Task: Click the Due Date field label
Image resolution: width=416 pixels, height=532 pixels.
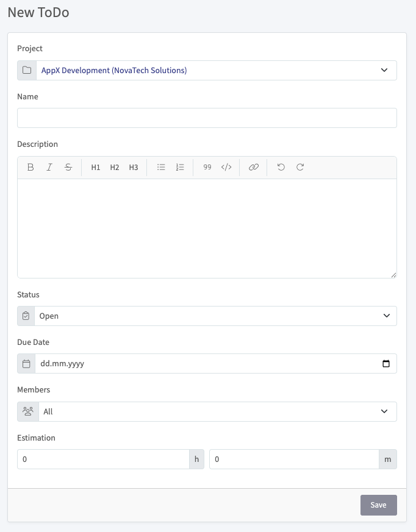Action: (x=34, y=342)
